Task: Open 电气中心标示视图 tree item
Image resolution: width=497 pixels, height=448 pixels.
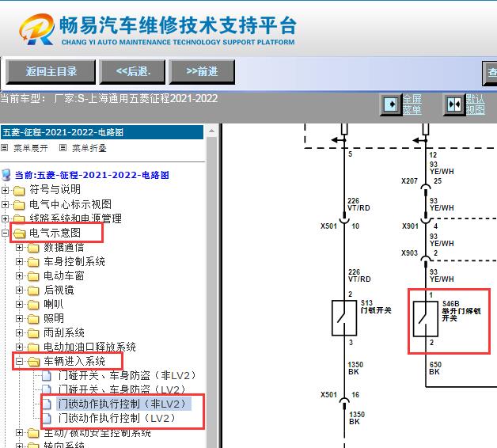Action: tap(70, 204)
